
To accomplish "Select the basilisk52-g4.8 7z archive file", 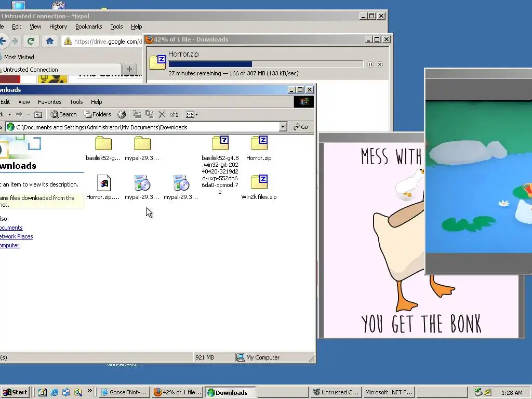I will pos(220,165).
